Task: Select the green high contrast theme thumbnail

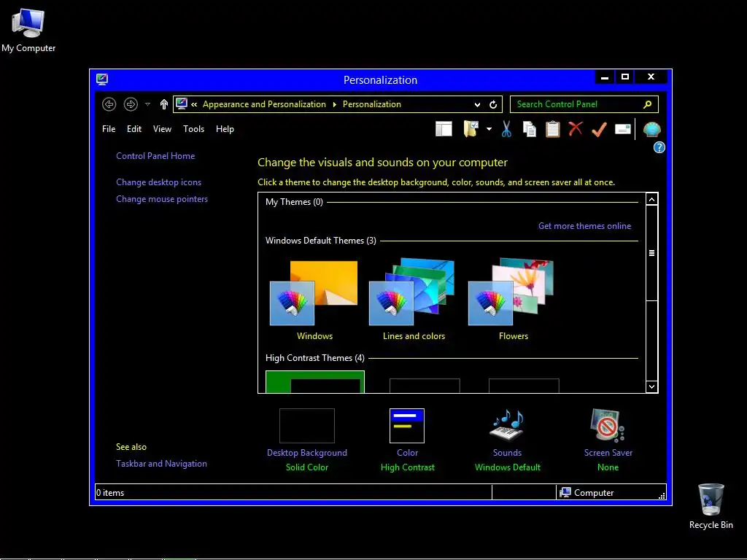Action: pos(315,382)
